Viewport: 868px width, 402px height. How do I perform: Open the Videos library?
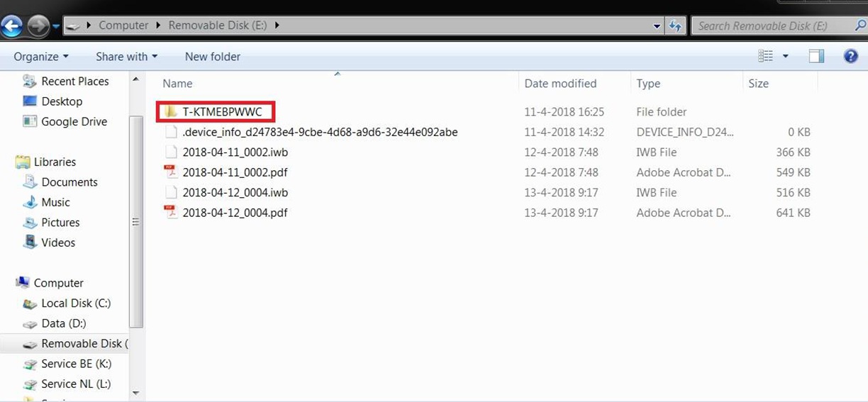click(58, 242)
